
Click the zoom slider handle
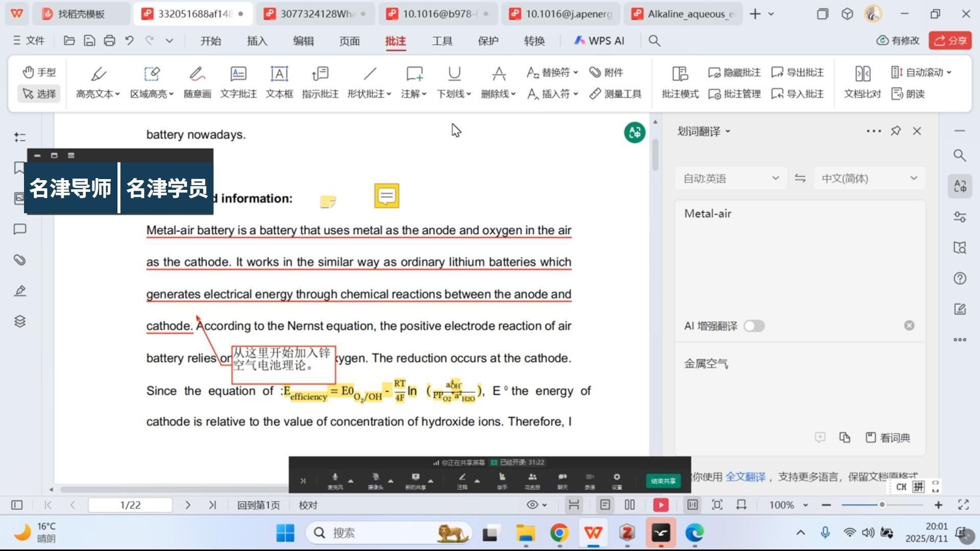[x=881, y=505]
